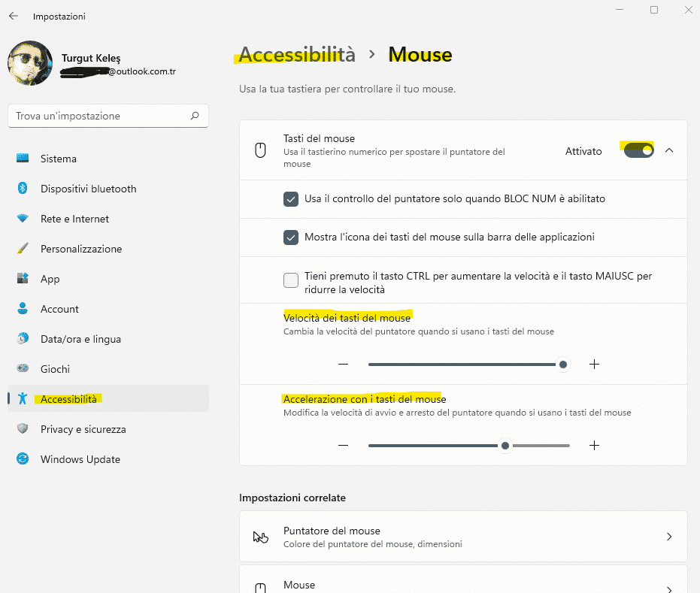
Task: Click the Personalizzazione paintbrush icon
Action: click(23, 249)
